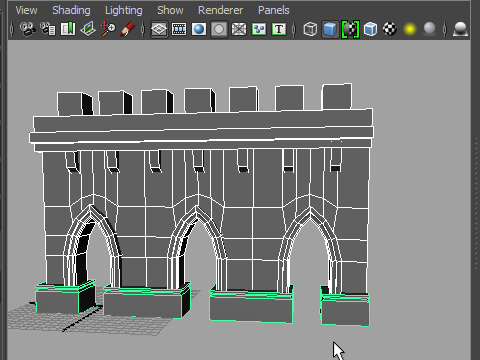Collapse toolbar handle between Grease Pencil and Grid
Image resolution: width=480 pixels, height=360 pixels.
[x=143, y=29]
